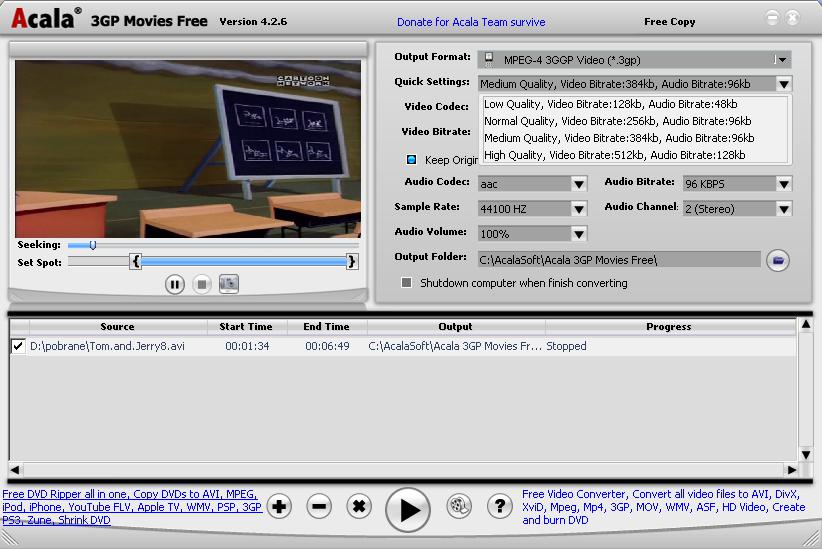Click the file list scroll down arrow
This screenshot has width=822, height=549.
point(806,454)
